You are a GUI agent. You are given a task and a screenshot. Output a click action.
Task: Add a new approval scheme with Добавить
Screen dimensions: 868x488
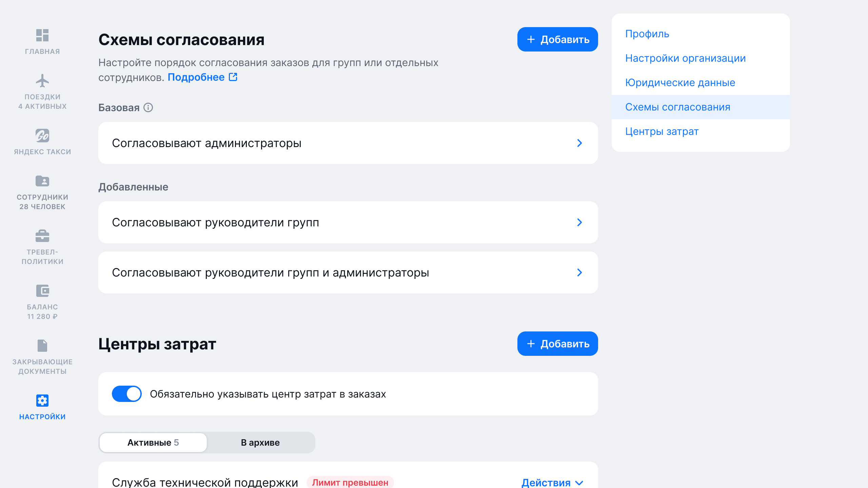click(557, 39)
